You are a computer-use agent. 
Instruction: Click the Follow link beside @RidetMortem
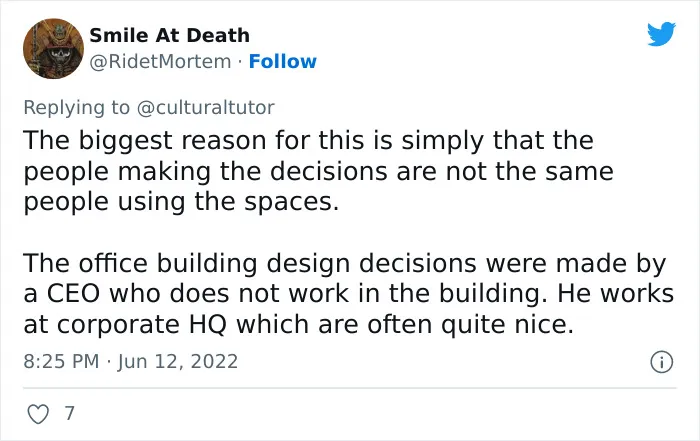(283, 62)
